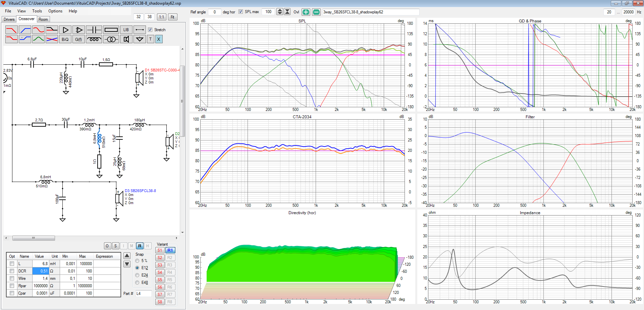Add a resistor component
The height and width of the screenshot is (310, 644).
[111, 30]
